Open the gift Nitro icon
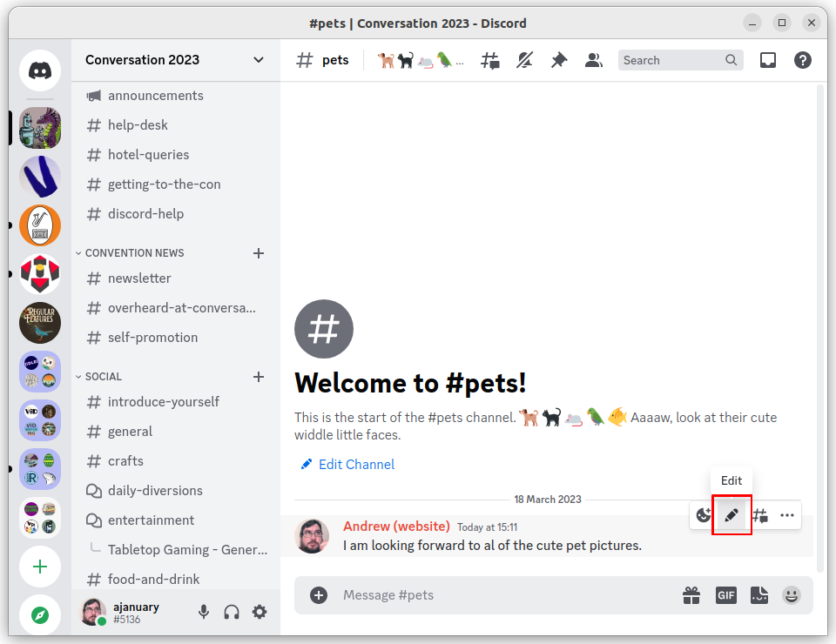Screen dimensions: 836x644 pos(691,595)
